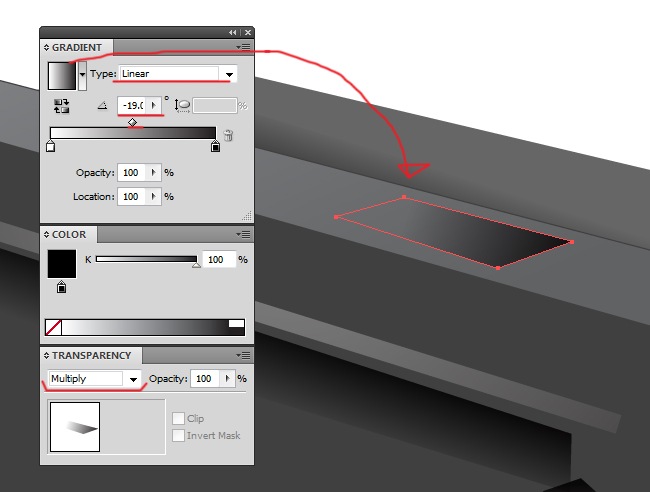The width and height of the screenshot is (650, 492).
Task: Pick gray from the grayscale spectrum bar
Action: point(145,327)
